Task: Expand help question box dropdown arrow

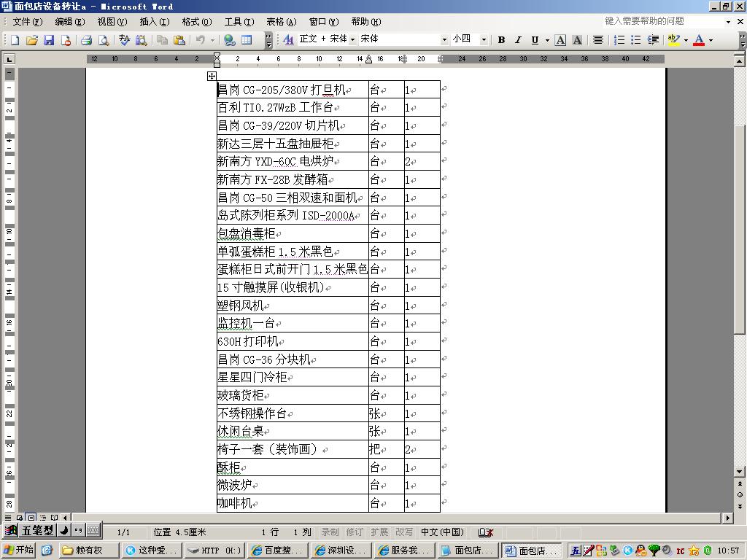Action: [x=728, y=21]
